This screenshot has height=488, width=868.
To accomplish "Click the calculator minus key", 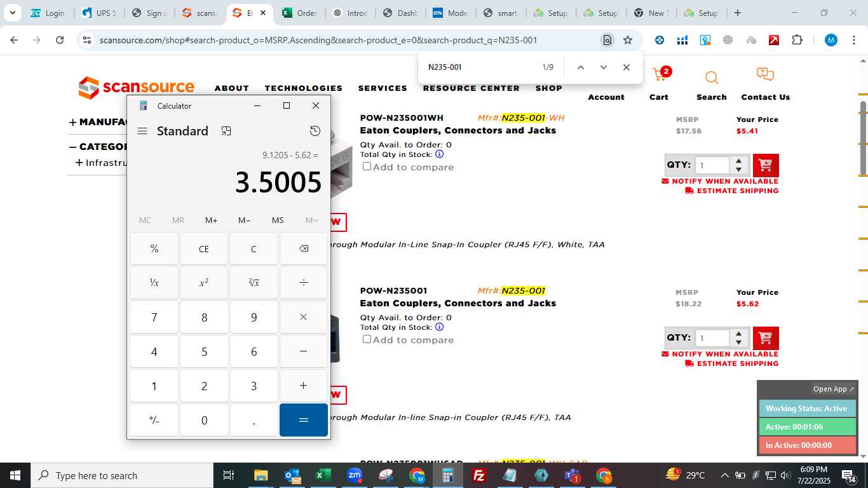I will click(x=304, y=351).
